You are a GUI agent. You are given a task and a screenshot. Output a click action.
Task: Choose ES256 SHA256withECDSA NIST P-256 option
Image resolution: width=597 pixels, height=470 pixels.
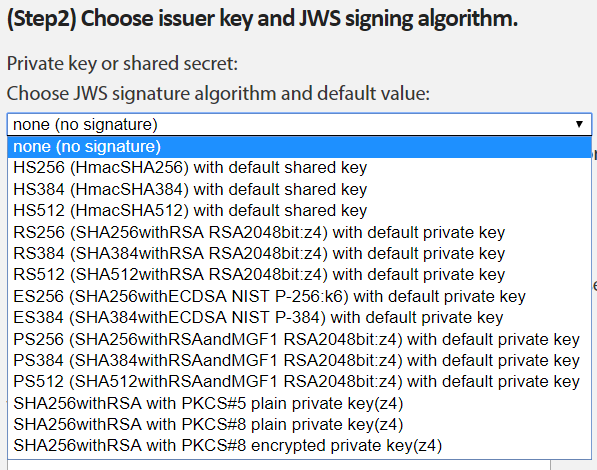pyautogui.click(x=300, y=296)
